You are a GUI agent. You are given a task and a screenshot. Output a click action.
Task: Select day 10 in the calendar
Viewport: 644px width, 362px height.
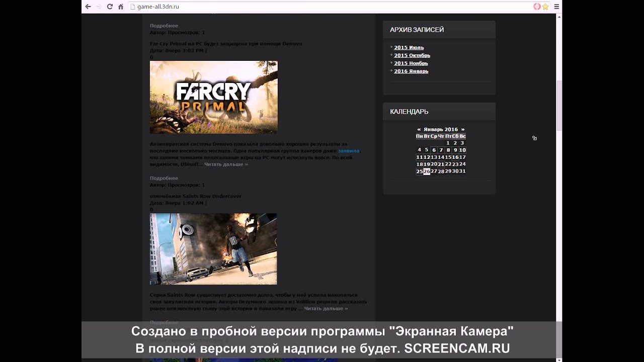point(462,150)
